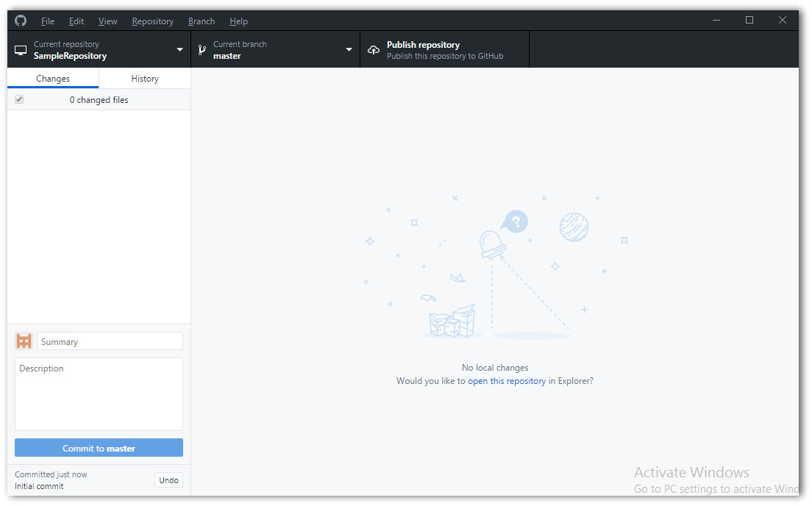Open the Repository menu
The width and height of the screenshot is (812, 506).
click(x=152, y=21)
